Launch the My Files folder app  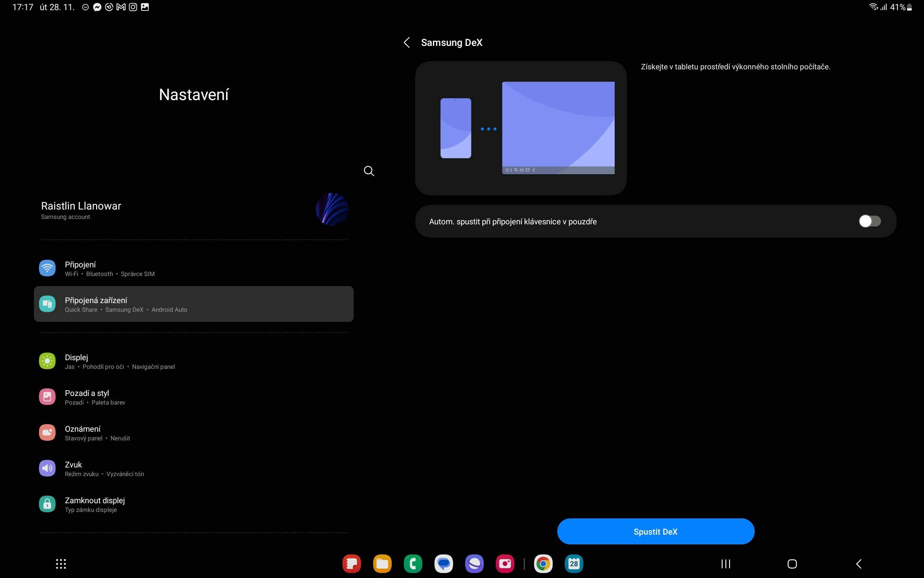(382, 564)
